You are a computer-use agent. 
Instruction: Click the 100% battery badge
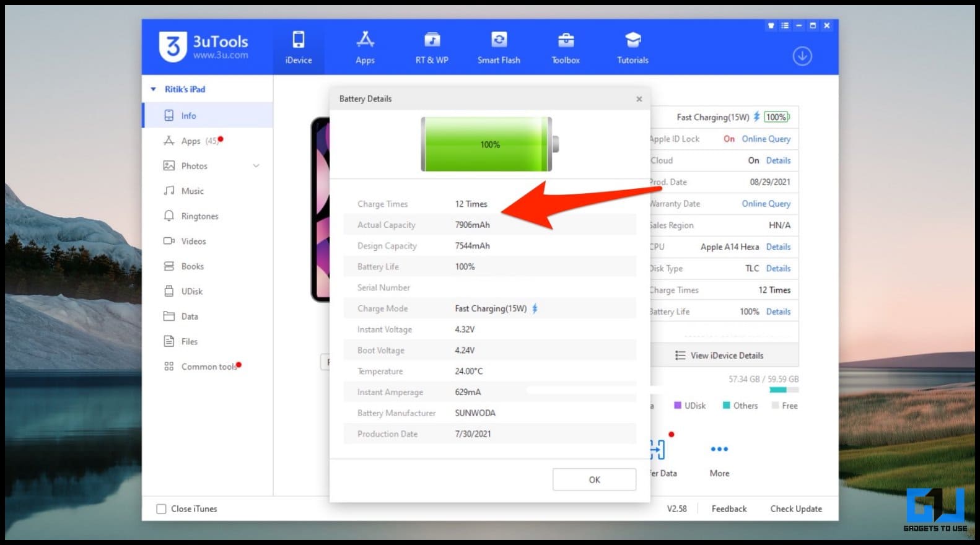tap(776, 117)
